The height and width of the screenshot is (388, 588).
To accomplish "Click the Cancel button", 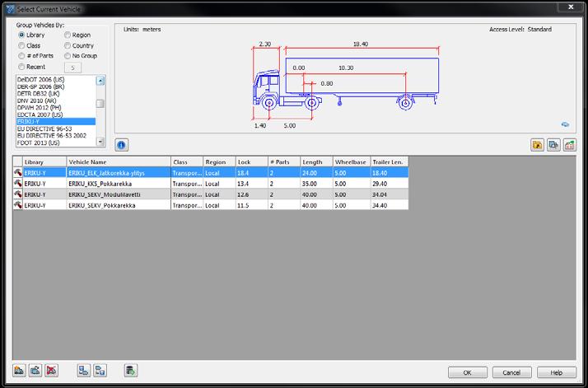I will [512, 372].
